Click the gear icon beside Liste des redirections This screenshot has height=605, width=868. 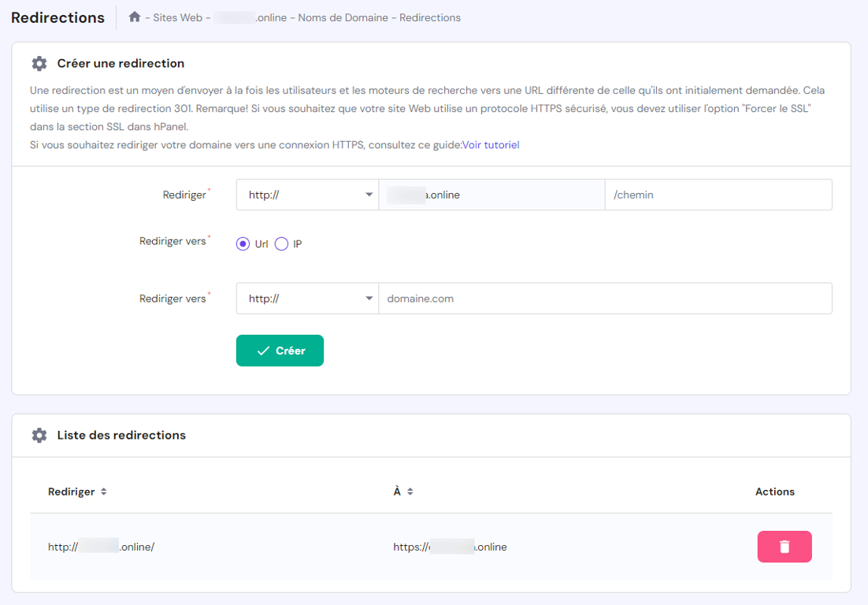(x=39, y=434)
